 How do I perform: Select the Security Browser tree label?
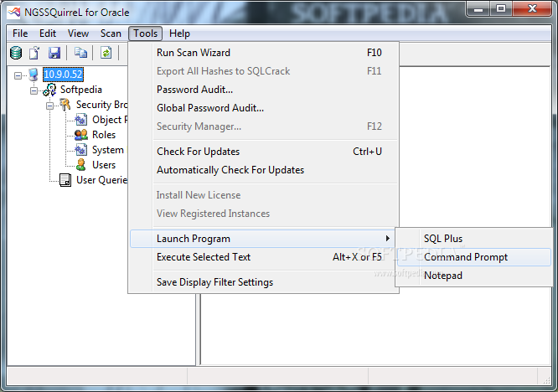pyautogui.click(x=101, y=105)
